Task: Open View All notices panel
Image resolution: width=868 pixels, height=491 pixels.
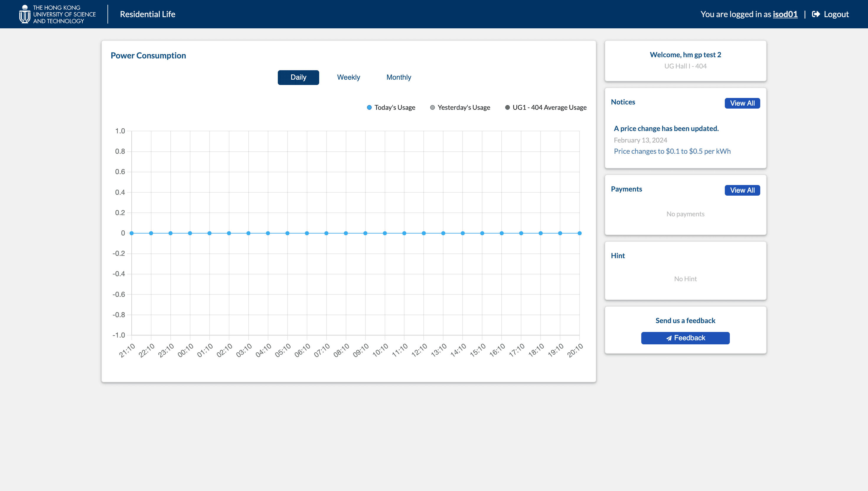Action: point(742,103)
